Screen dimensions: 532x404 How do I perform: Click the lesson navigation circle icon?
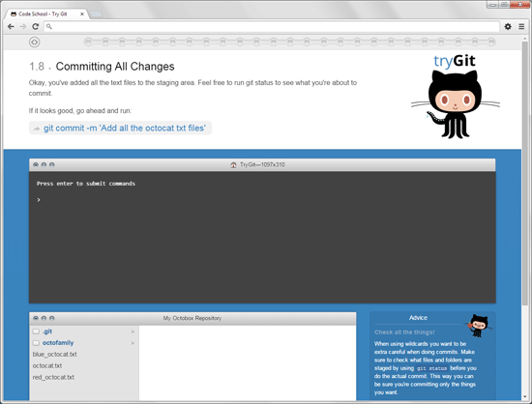click(34, 42)
